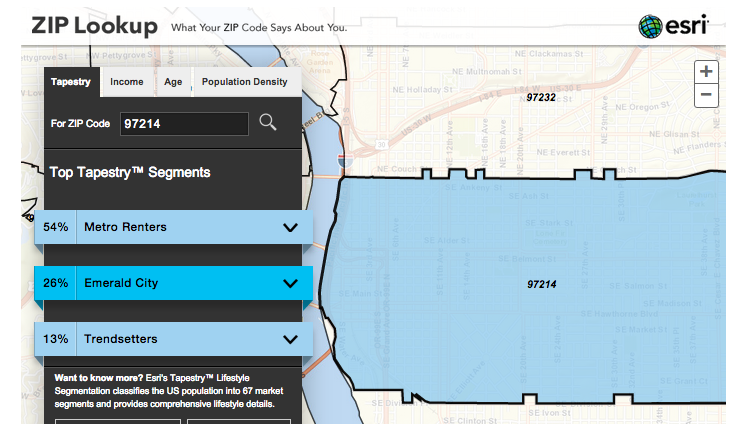This screenshot has height=424, width=752.
Task: Switch to the Tapestry tab
Action: point(71,82)
